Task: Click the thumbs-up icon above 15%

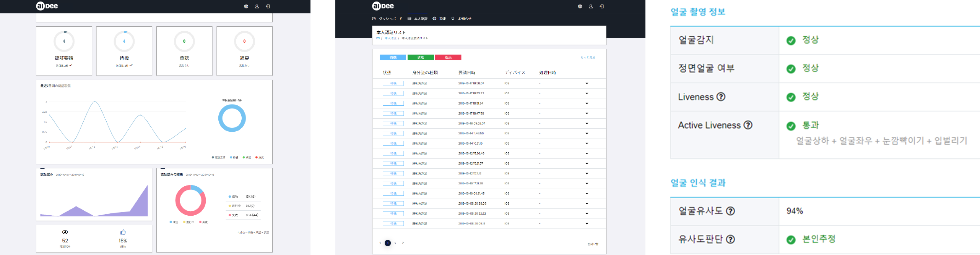Action: [123, 232]
